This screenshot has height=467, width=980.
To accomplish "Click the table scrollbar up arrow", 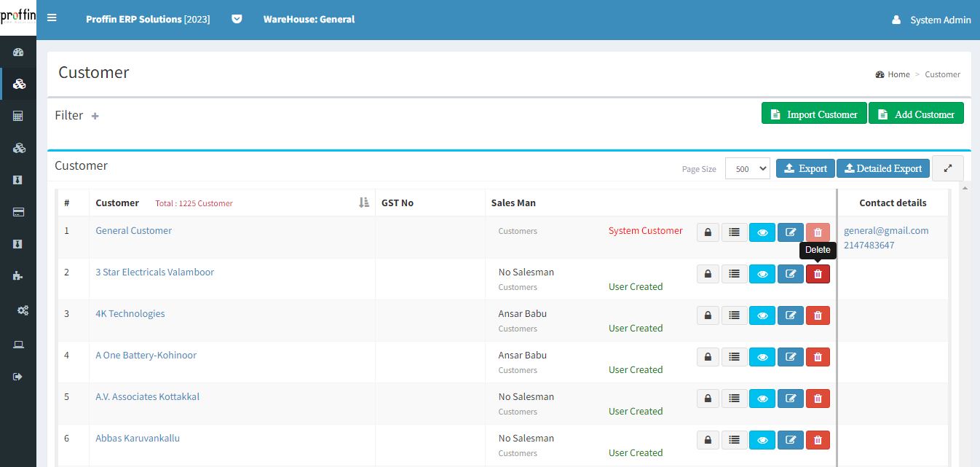I will click(x=965, y=189).
